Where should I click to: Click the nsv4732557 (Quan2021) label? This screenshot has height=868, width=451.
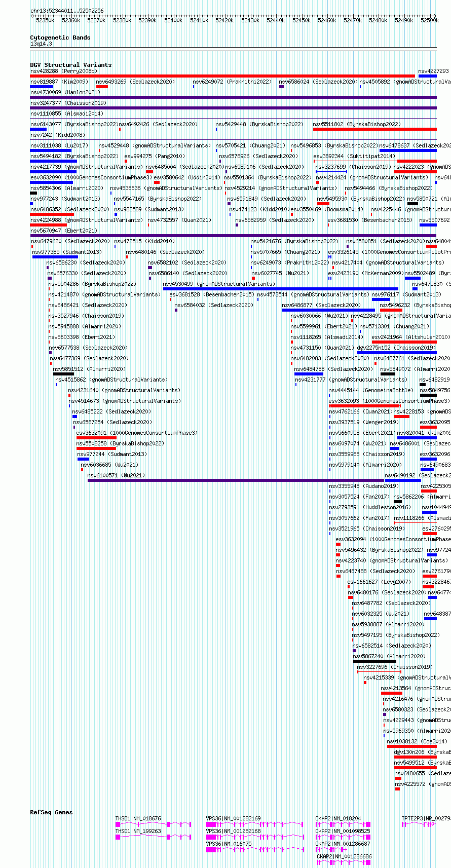179,220
